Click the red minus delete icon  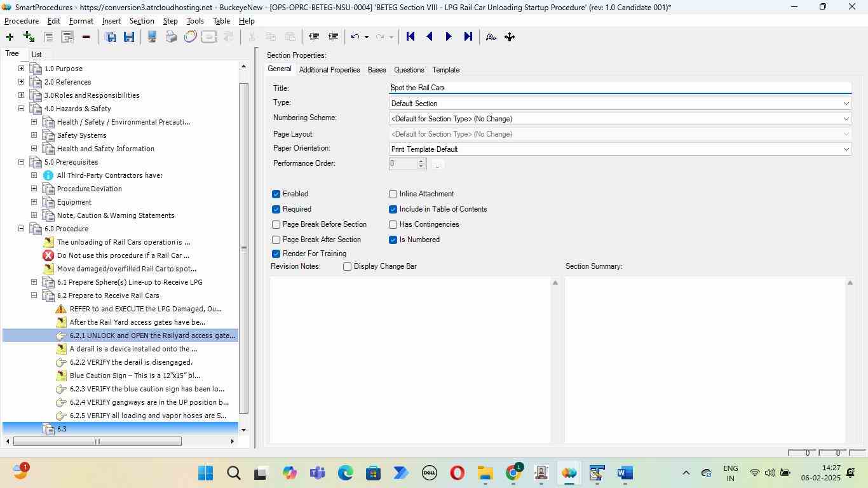86,37
